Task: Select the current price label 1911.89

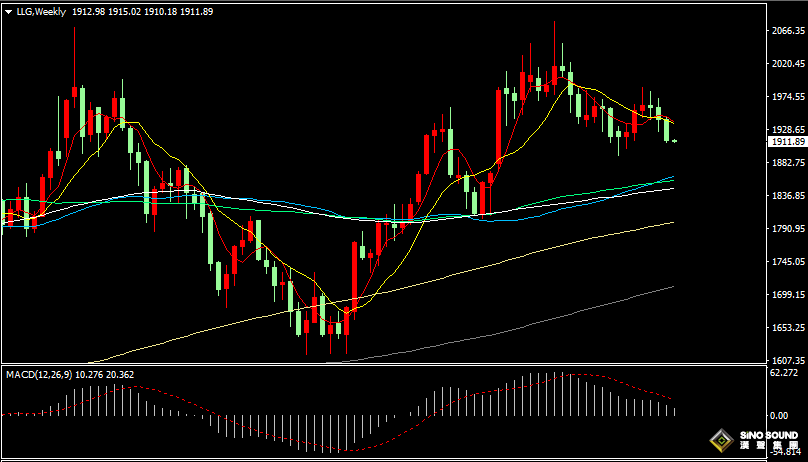Action: point(785,142)
